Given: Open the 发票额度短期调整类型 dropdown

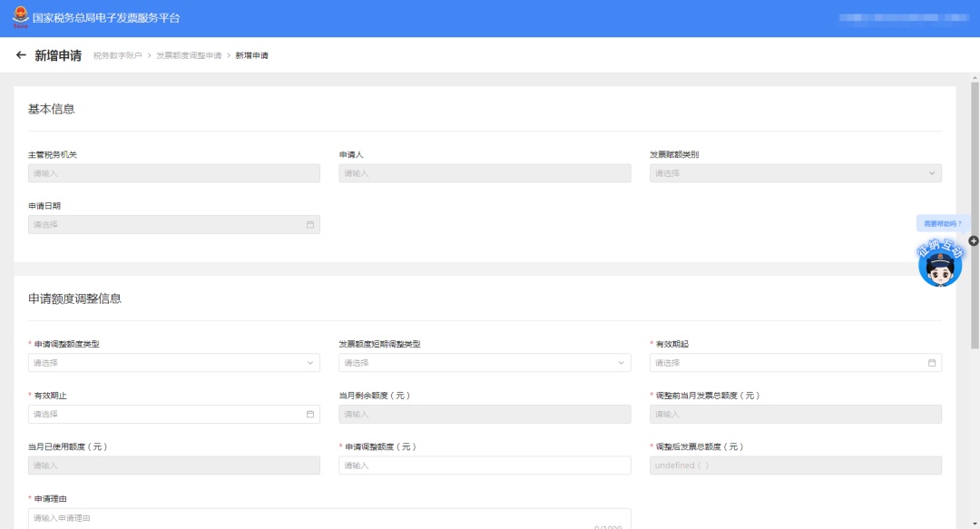Looking at the screenshot, I should click(485, 363).
